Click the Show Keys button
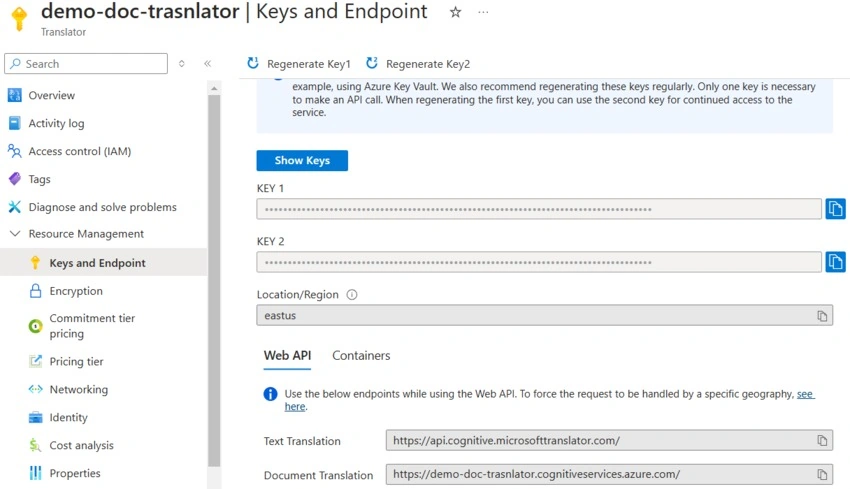850x489 pixels. coord(302,160)
